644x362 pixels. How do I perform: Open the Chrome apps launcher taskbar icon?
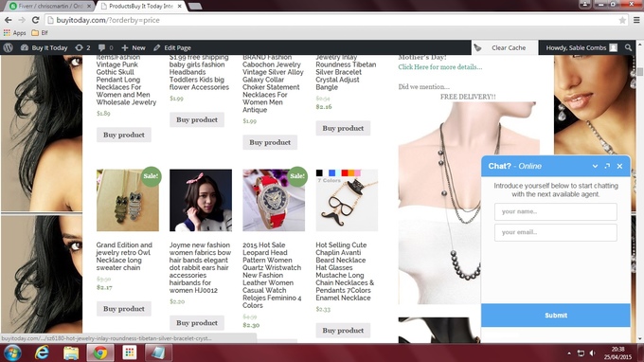129,353
